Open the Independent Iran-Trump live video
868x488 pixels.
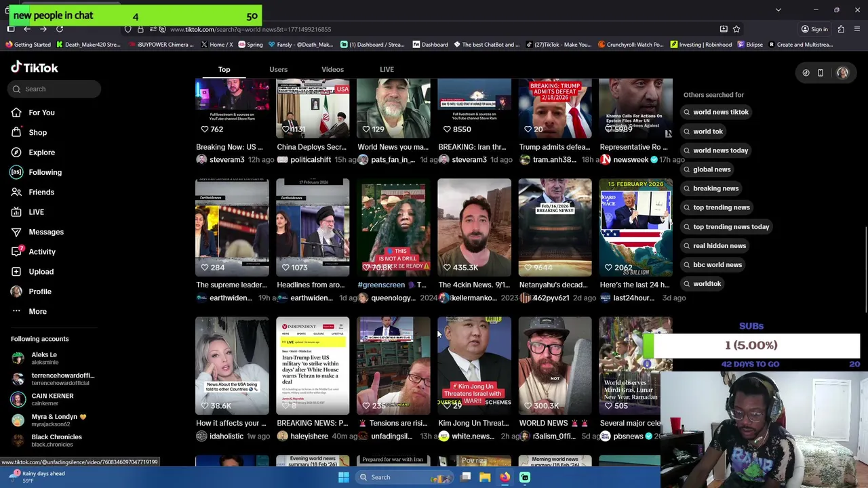[313, 365]
